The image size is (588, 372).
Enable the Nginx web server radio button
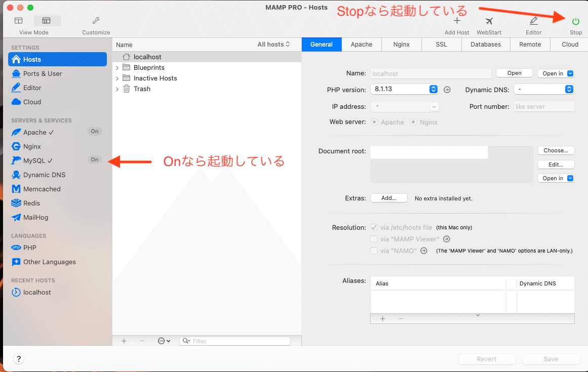click(413, 122)
